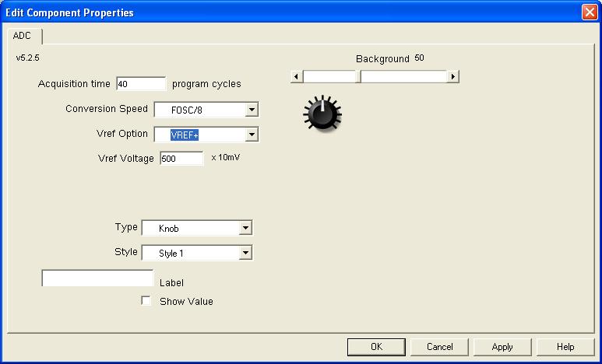This screenshot has height=364, width=602.
Task: Apply the current settings
Action: tap(502, 347)
